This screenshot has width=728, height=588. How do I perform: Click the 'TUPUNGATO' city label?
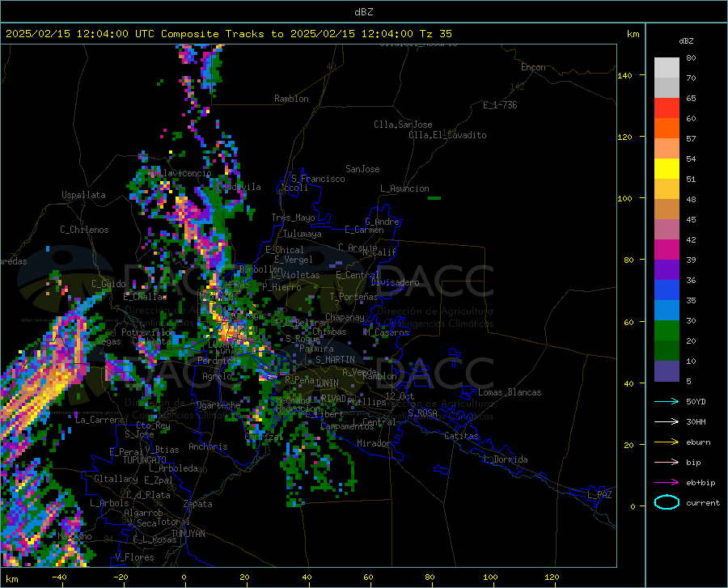145,460
